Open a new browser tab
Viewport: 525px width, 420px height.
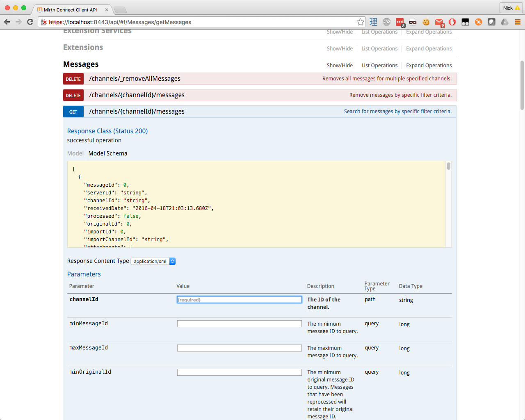[x=120, y=10]
